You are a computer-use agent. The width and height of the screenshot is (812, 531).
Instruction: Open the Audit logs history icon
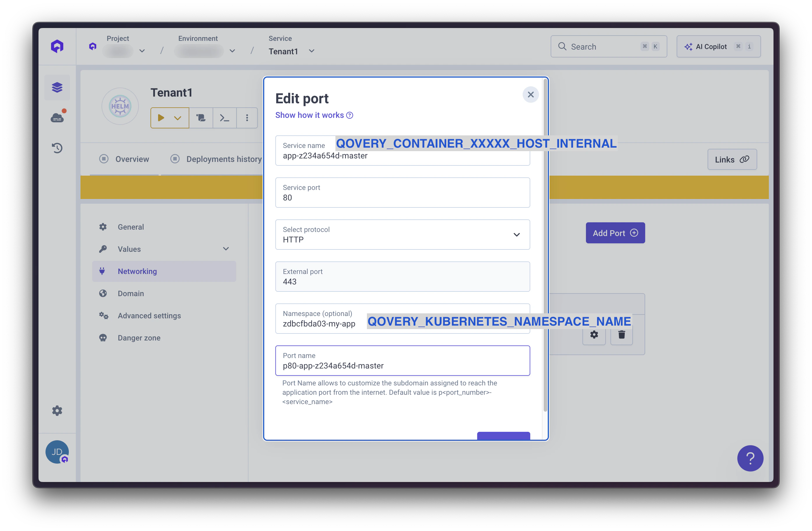57,148
